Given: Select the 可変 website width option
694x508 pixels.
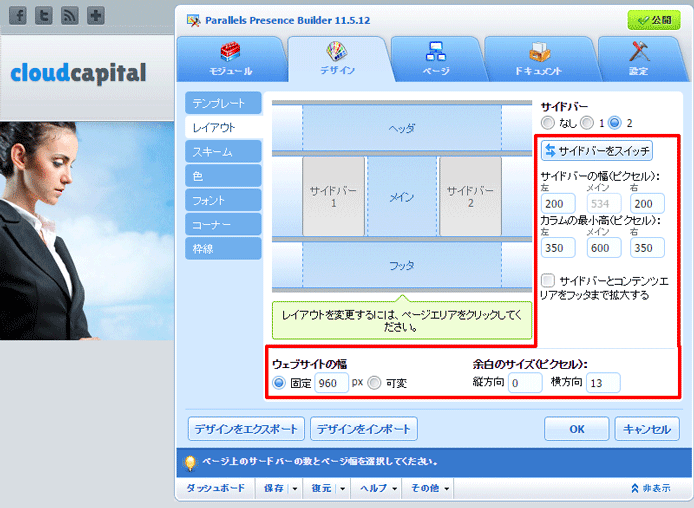Looking at the screenshot, I should (374, 383).
